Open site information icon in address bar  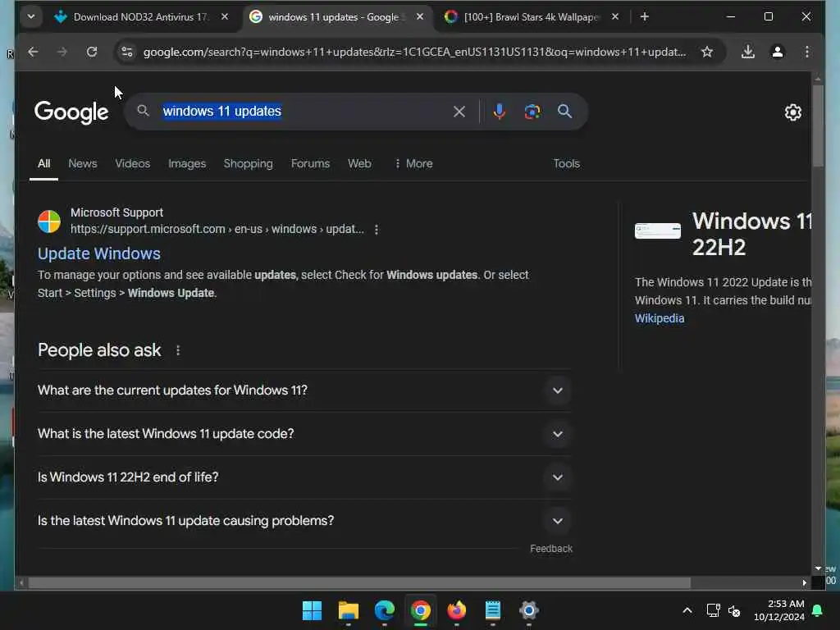(127, 52)
